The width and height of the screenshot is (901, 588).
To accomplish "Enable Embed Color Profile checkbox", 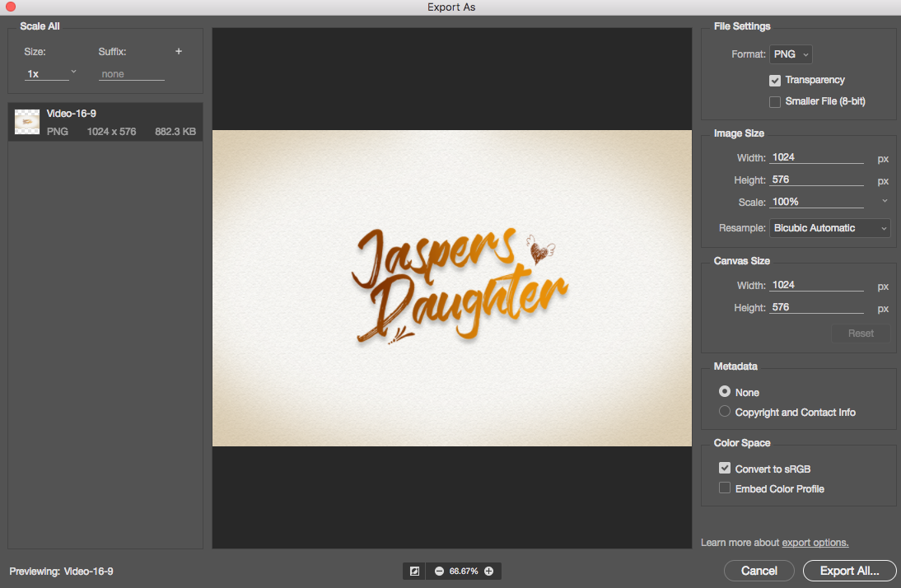I will coord(725,488).
